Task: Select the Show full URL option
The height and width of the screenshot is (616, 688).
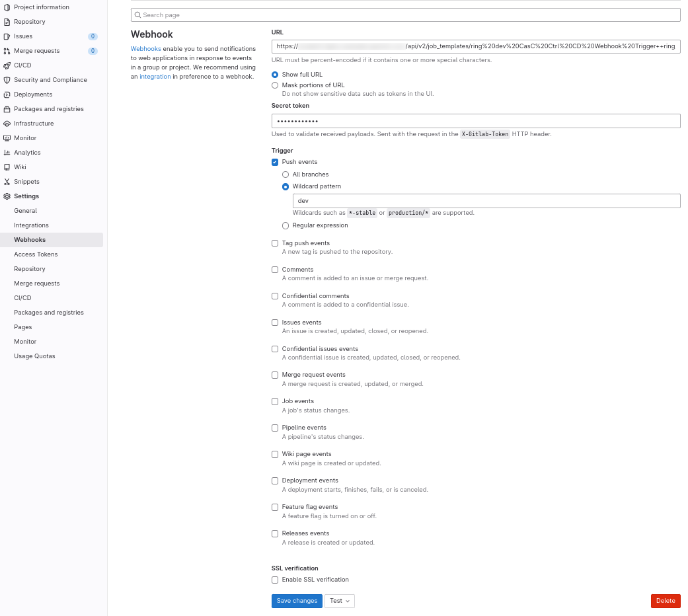Action: [x=275, y=75]
